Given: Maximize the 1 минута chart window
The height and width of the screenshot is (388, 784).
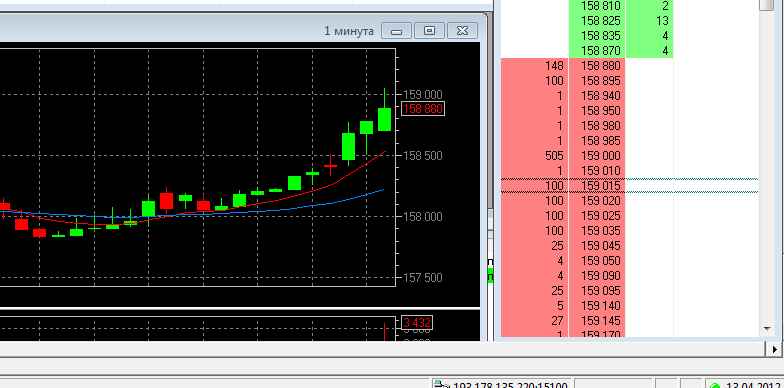Looking at the screenshot, I should click(429, 31).
